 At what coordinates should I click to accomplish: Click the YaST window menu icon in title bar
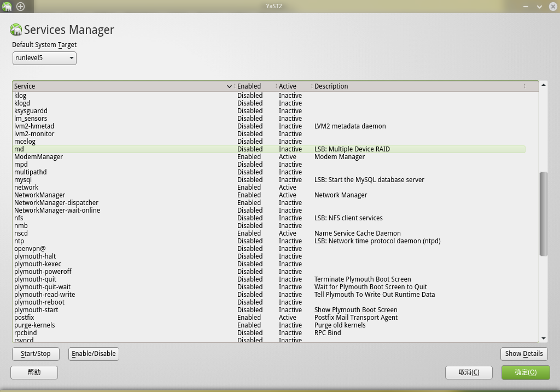coord(7,7)
